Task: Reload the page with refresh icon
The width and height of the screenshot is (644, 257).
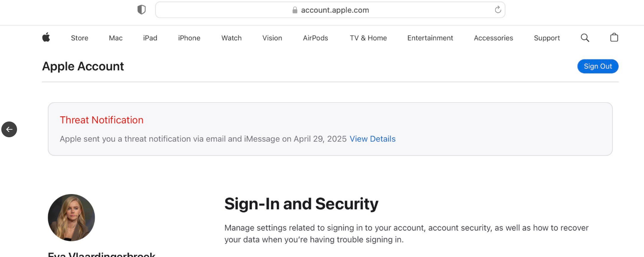Action: pos(498,10)
